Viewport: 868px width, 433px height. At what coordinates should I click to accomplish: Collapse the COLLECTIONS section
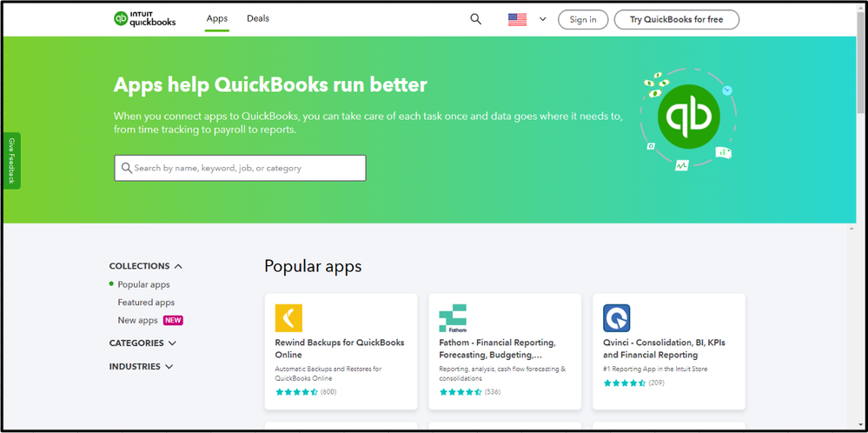(x=146, y=266)
